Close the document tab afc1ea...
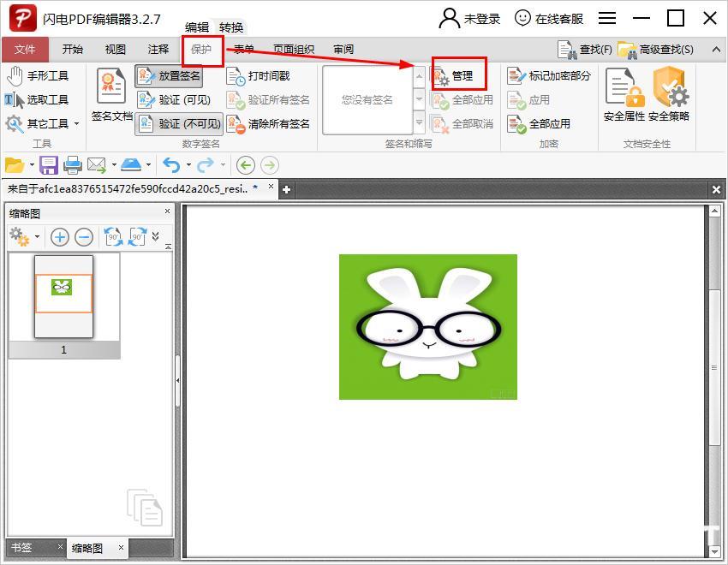The width and height of the screenshot is (728, 565). [271, 187]
